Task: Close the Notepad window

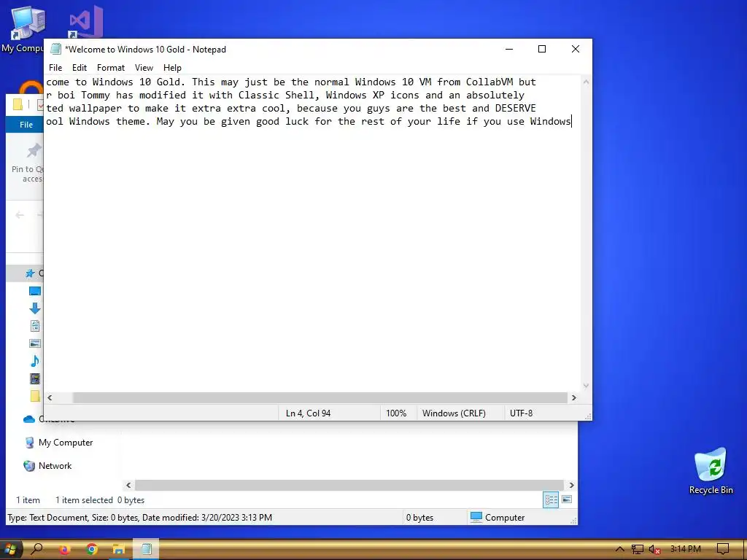Action: (x=576, y=49)
